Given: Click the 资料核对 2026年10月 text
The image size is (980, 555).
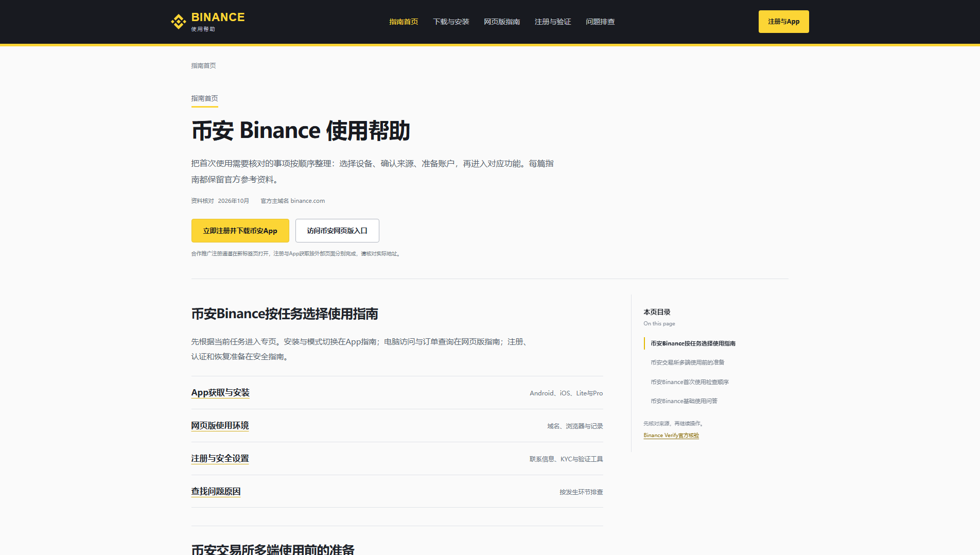Looking at the screenshot, I should coord(220,201).
